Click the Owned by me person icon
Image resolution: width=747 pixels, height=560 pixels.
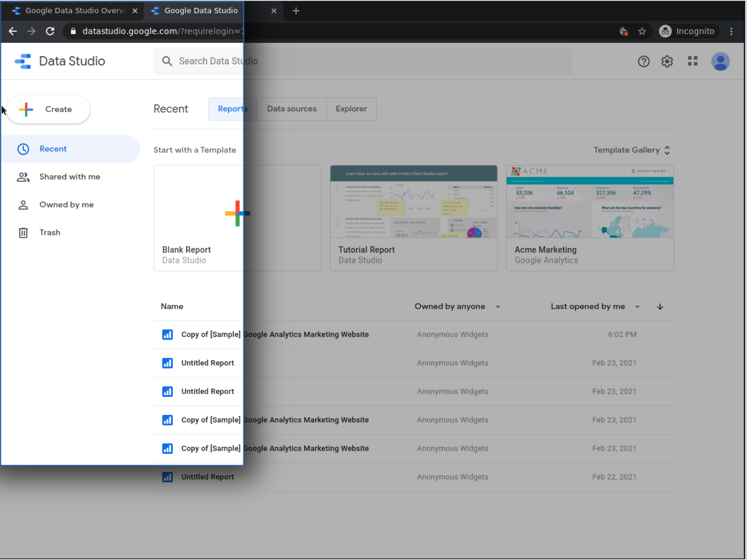(x=23, y=205)
